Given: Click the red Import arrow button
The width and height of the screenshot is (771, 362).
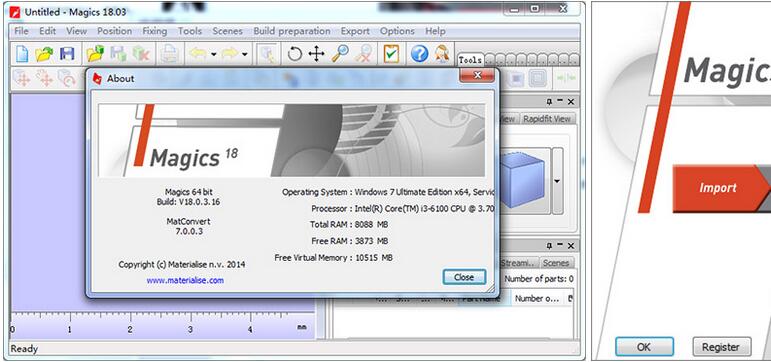Looking at the screenshot, I should [x=719, y=188].
